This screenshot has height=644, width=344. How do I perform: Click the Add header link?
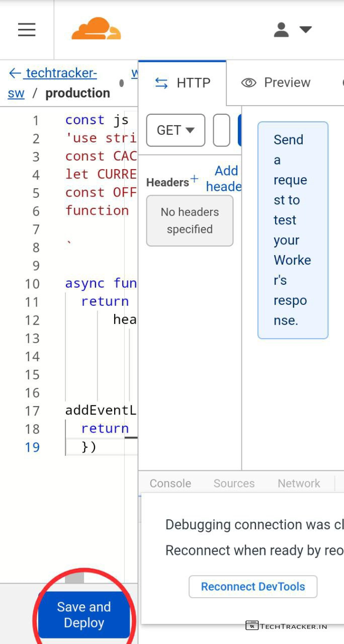(224, 179)
